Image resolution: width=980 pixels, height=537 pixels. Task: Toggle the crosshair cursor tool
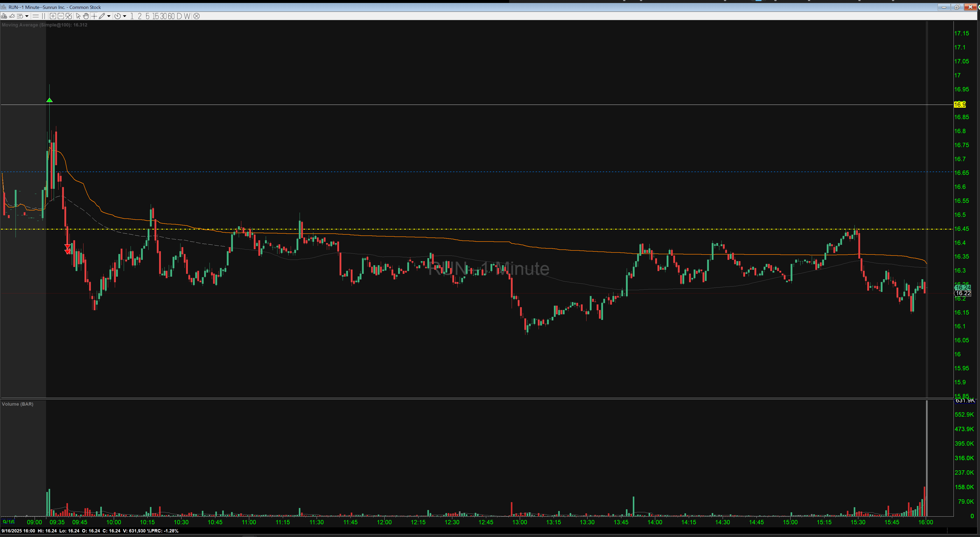pos(94,16)
